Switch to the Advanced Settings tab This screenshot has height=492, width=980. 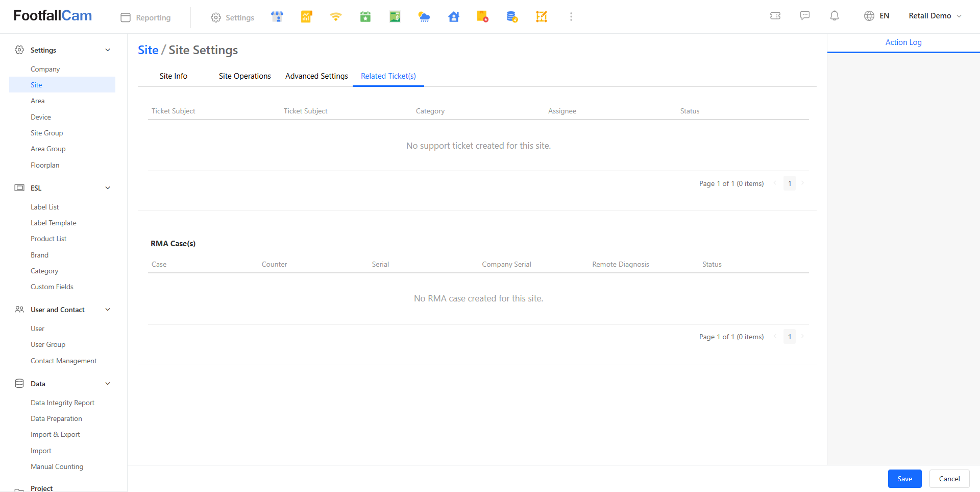tap(316, 76)
